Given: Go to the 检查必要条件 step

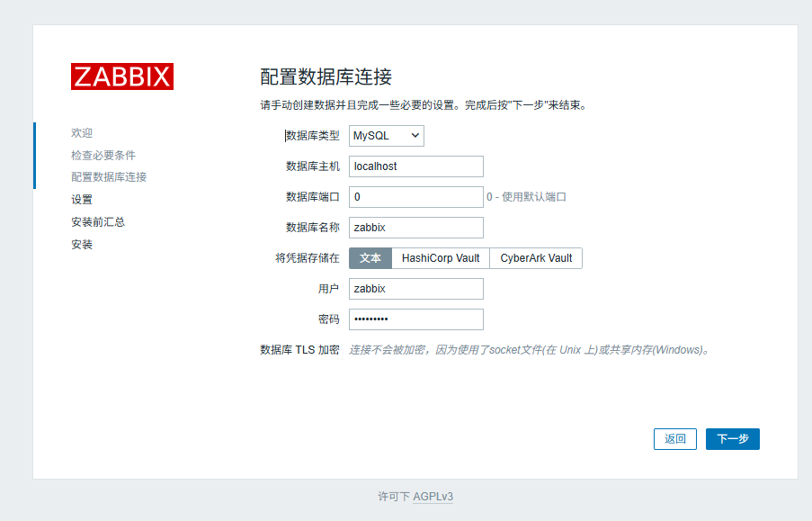Looking at the screenshot, I should point(103,155).
